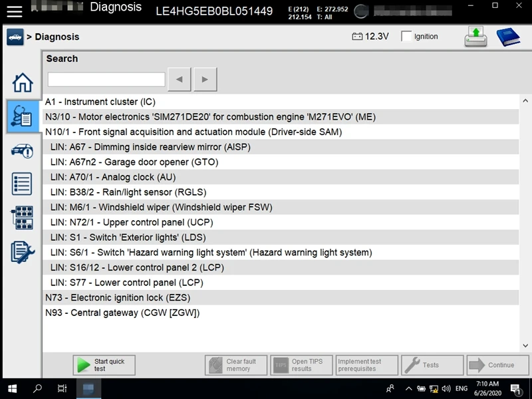
Task: Open the Windows notification center
Action: [x=516, y=389]
